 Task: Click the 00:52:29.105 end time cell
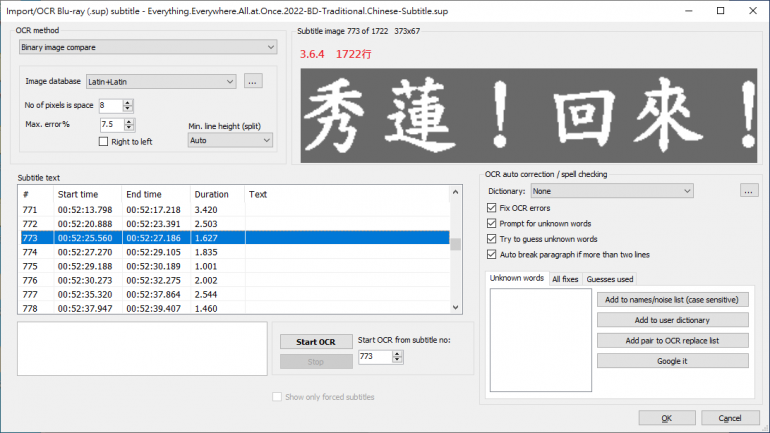pos(153,252)
